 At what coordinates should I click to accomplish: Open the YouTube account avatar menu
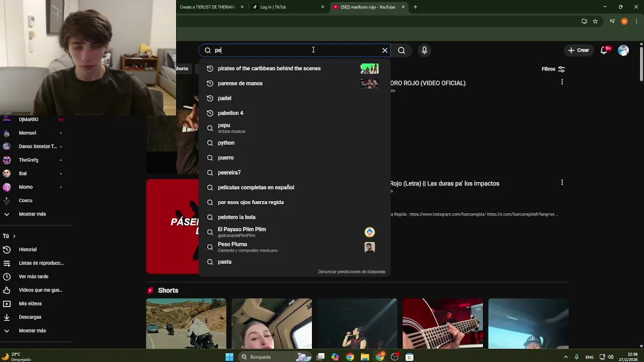623,50
